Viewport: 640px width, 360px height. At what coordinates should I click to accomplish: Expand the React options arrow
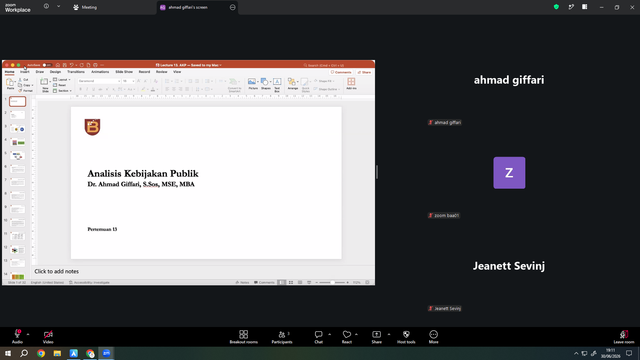pos(356,334)
